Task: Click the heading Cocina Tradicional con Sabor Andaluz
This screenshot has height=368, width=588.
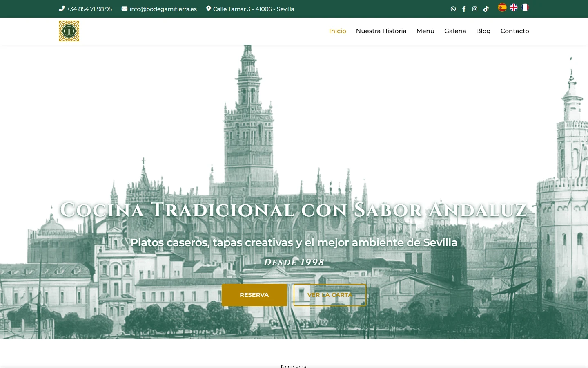Action: click(294, 210)
